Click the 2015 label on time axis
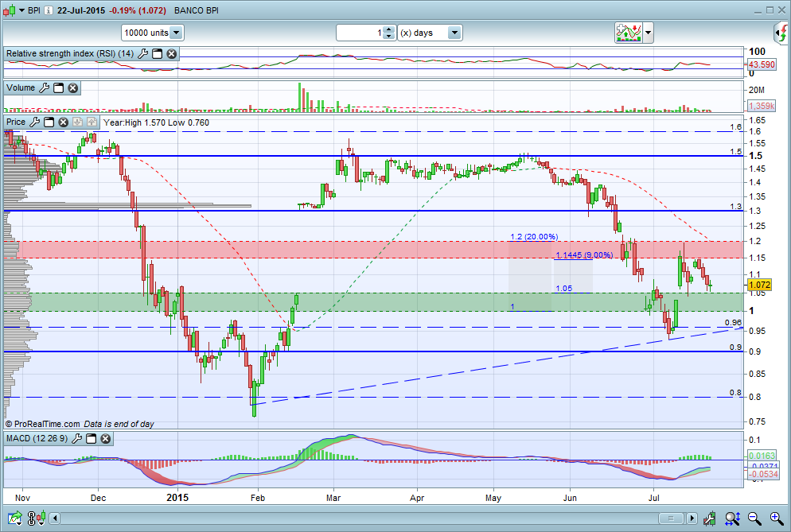 click(x=177, y=498)
